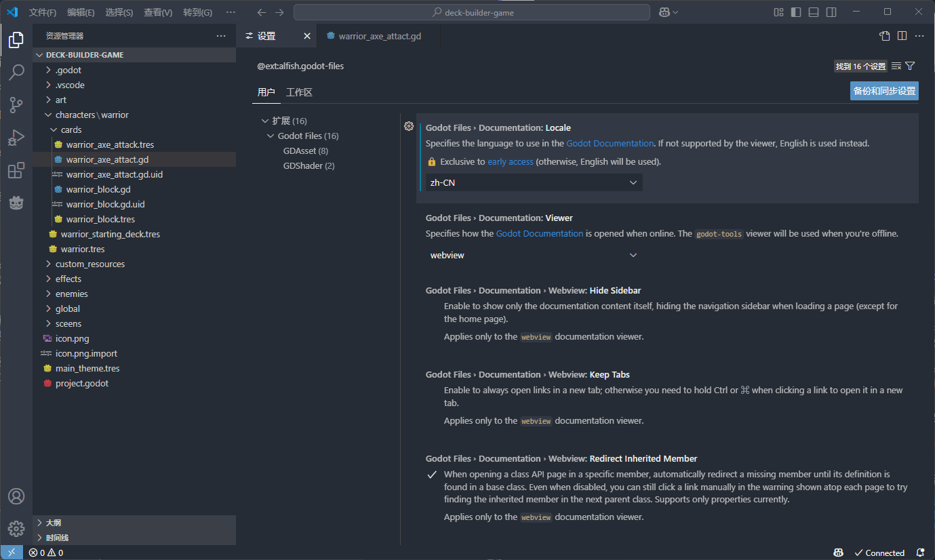
Task: Open editor more actions ellipsis
Action: pos(919,36)
